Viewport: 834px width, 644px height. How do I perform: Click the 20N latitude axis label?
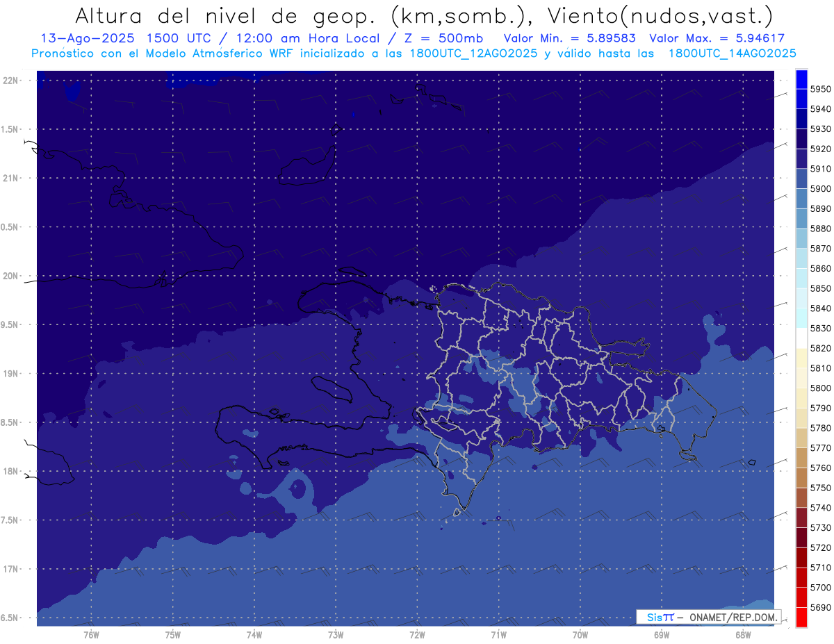tap(11, 276)
